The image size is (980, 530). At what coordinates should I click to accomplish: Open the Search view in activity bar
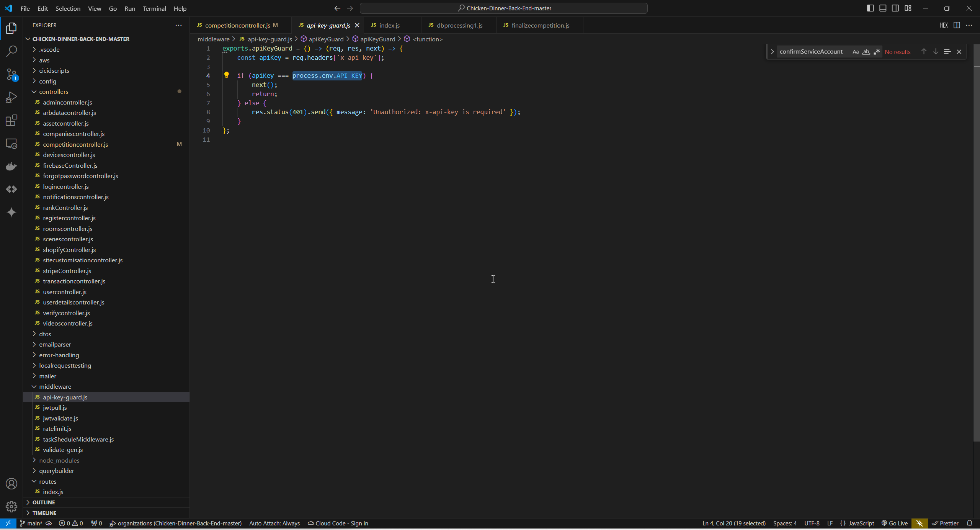coord(11,51)
